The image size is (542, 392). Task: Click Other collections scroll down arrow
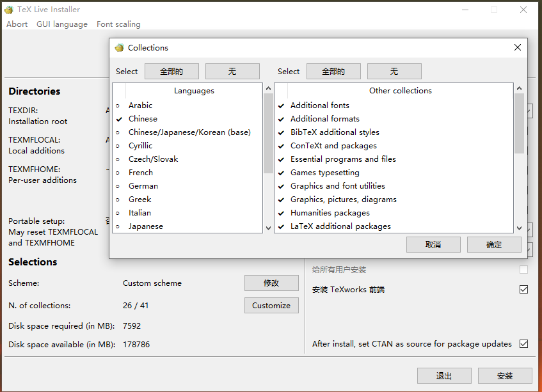pyautogui.click(x=519, y=228)
